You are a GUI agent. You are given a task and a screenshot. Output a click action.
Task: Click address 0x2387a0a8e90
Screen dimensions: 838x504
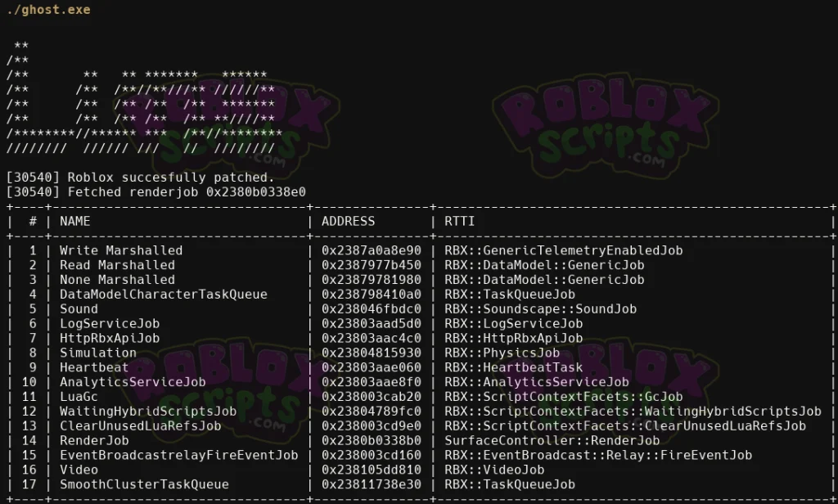coord(371,250)
